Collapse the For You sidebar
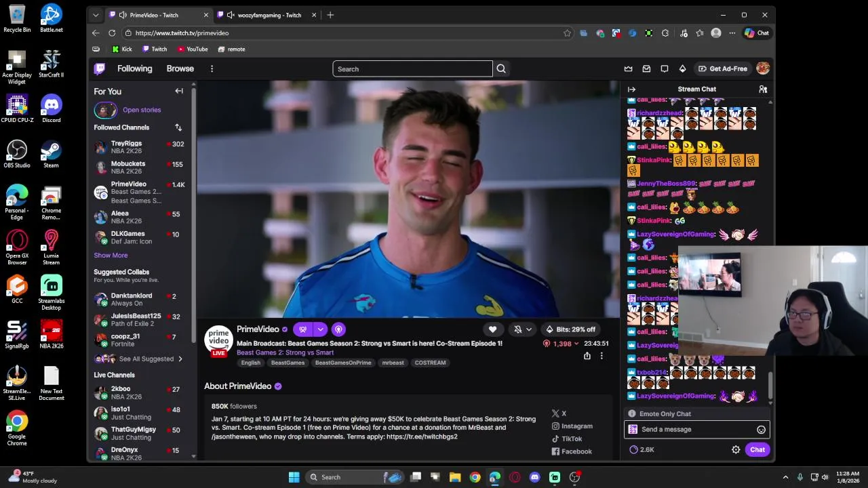Image resolution: width=868 pixels, height=488 pixels. point(179,91)
